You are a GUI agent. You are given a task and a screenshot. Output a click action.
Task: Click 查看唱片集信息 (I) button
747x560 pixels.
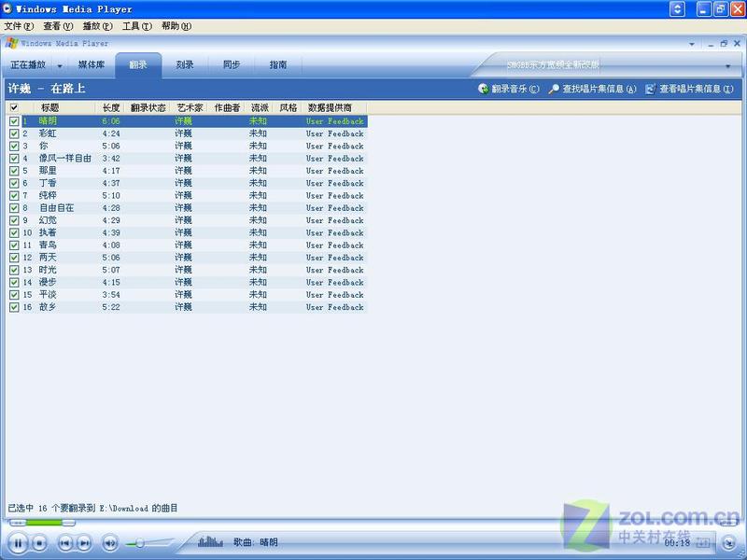tap(689, 89)
